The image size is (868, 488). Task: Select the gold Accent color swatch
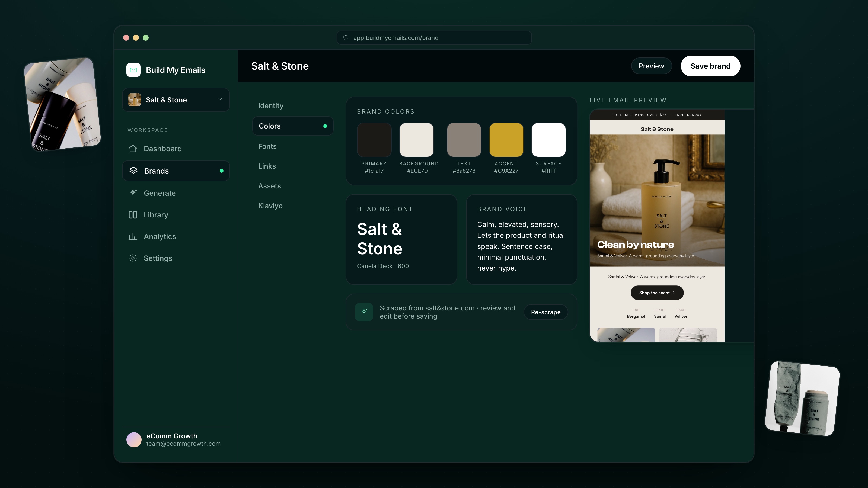coord(506,140)
